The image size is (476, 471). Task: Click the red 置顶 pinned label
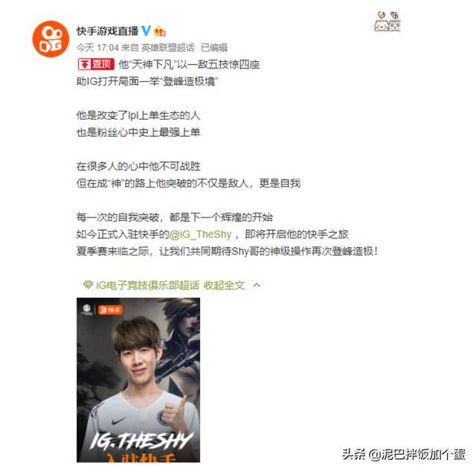[96, 64]
